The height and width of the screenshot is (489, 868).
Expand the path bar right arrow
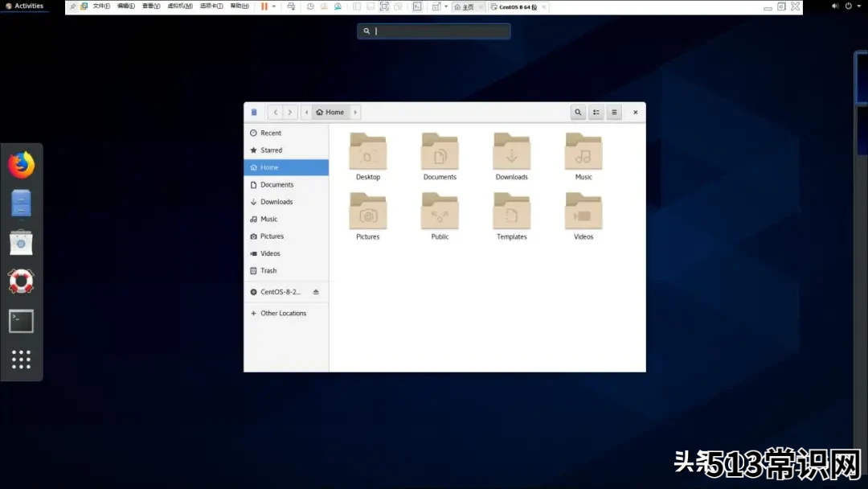click(355, 113)
